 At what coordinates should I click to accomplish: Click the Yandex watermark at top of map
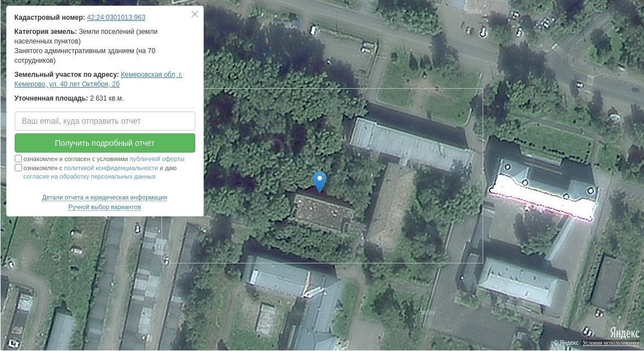point(474,11)
